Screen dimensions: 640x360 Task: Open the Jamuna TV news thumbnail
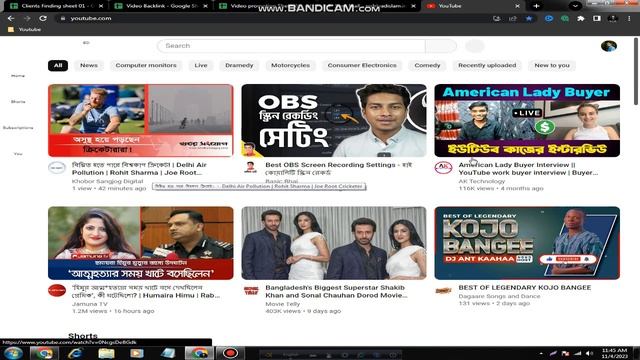point(141,243)
